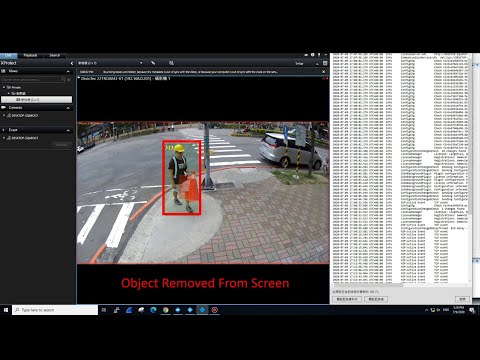
Task: Collapse the Cameras section
Action: click(68, 108)
